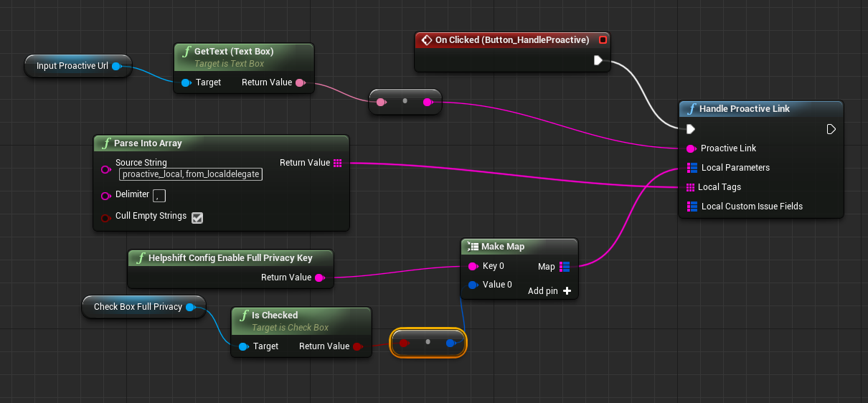Select the highlighted reroute conversion node
The height and width of the screenshot is (403, 868).
[x=428, y=343]
